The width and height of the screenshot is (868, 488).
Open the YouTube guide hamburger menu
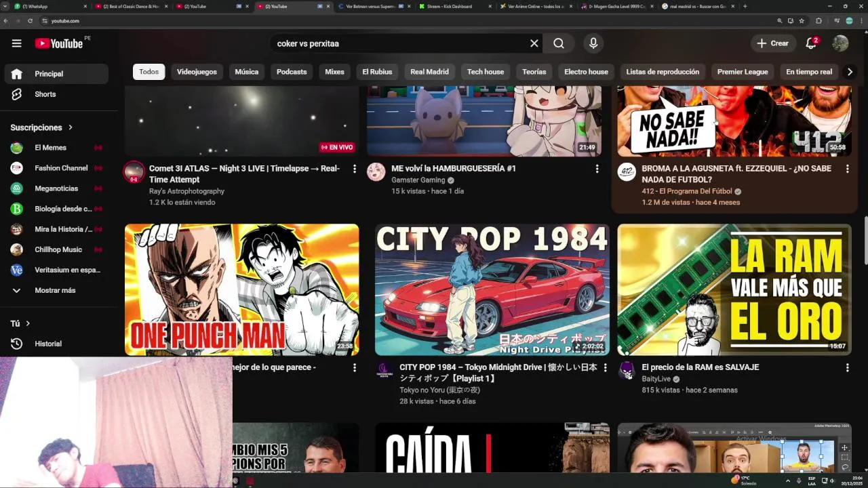16,43
